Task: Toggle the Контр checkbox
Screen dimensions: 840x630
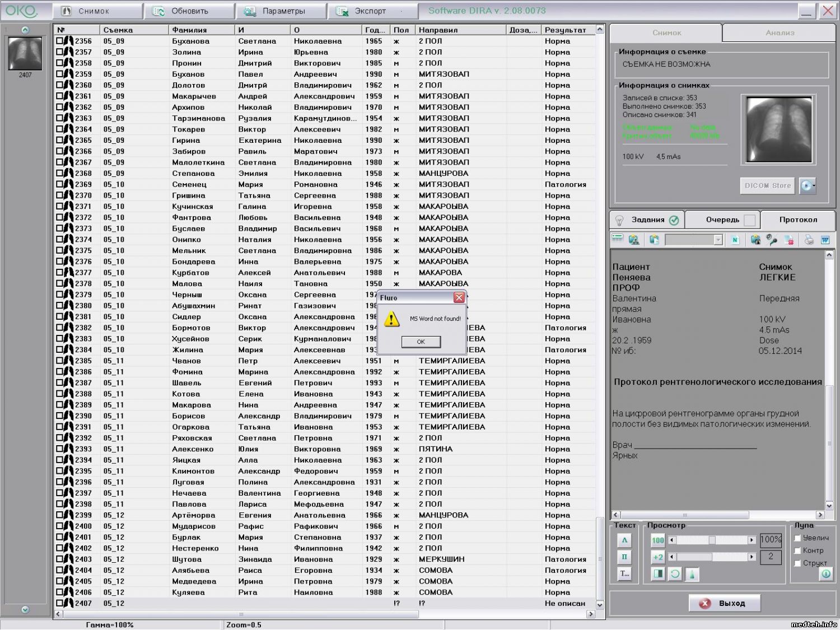Action: point(797,550)
